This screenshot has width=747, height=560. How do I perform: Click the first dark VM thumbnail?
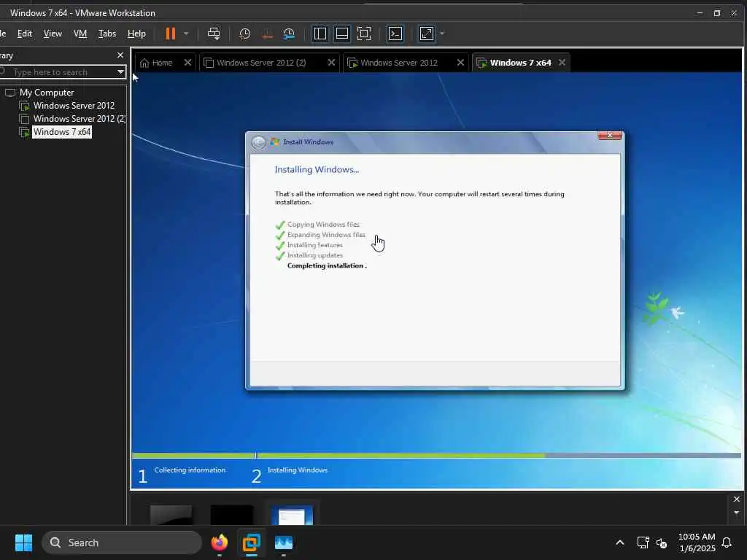coord(171,516)
